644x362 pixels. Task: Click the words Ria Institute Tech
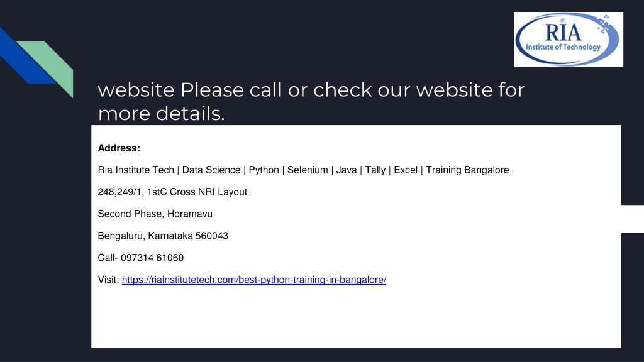pyautogui.click(x=136, y=170)
